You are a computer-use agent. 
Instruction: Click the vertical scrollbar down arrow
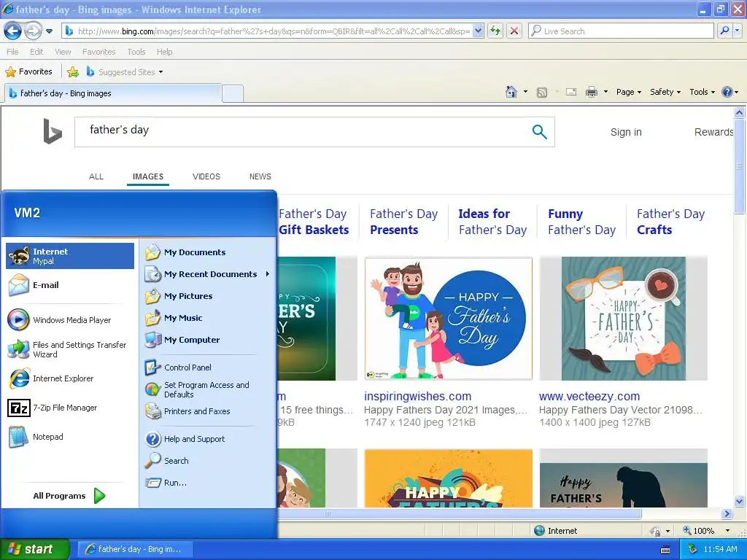[x=740, y=501]
